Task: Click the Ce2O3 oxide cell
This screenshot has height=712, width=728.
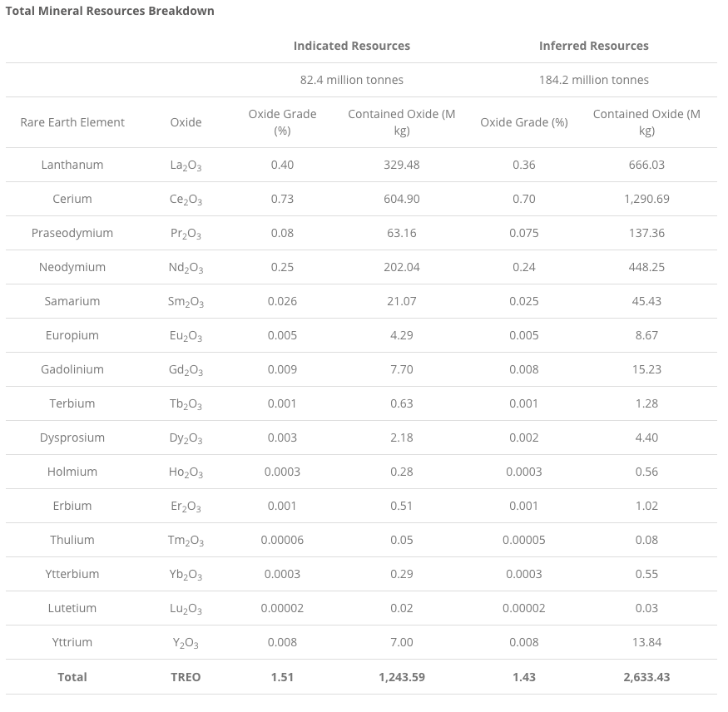Action: 186,200
